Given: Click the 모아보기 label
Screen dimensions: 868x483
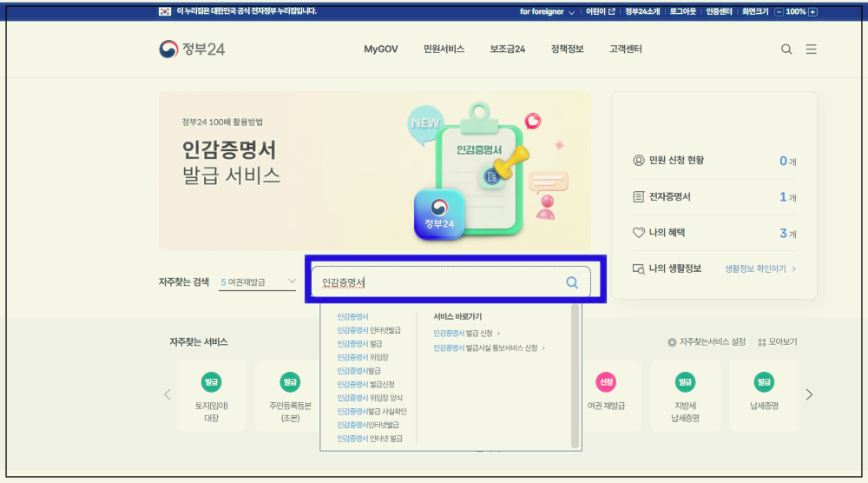Looking at the screenshot, I should tap(783, 342).
